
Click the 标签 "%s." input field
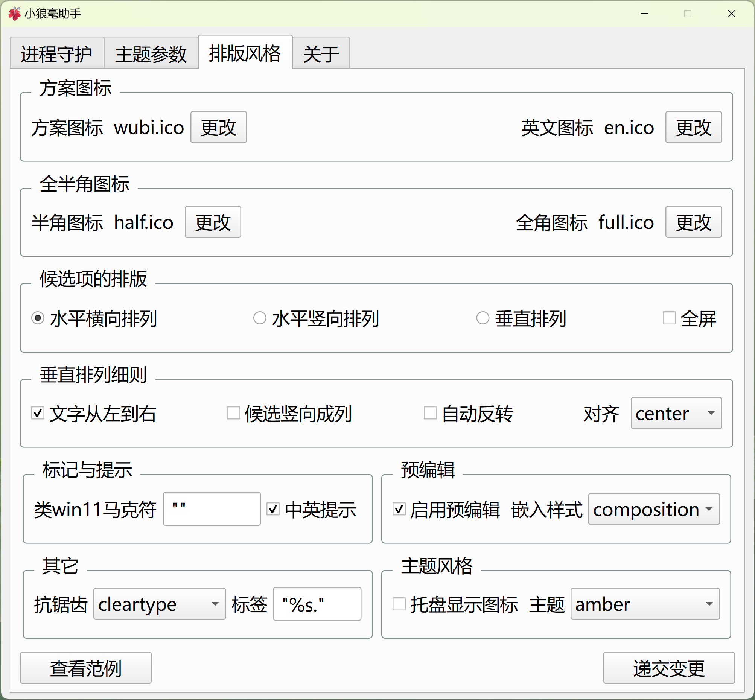[317, 604]
